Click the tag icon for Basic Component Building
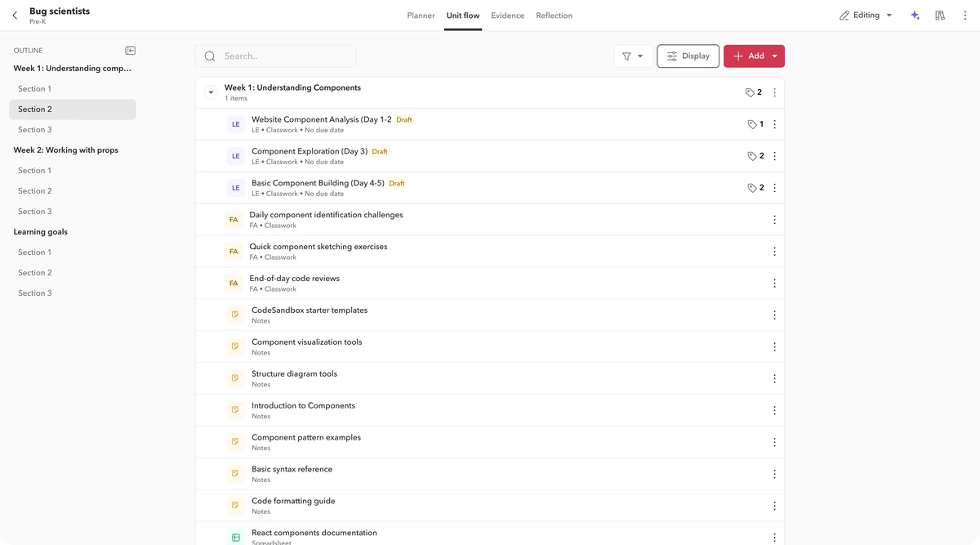Screen dimensions: 980x545 [x=752, y=188]
